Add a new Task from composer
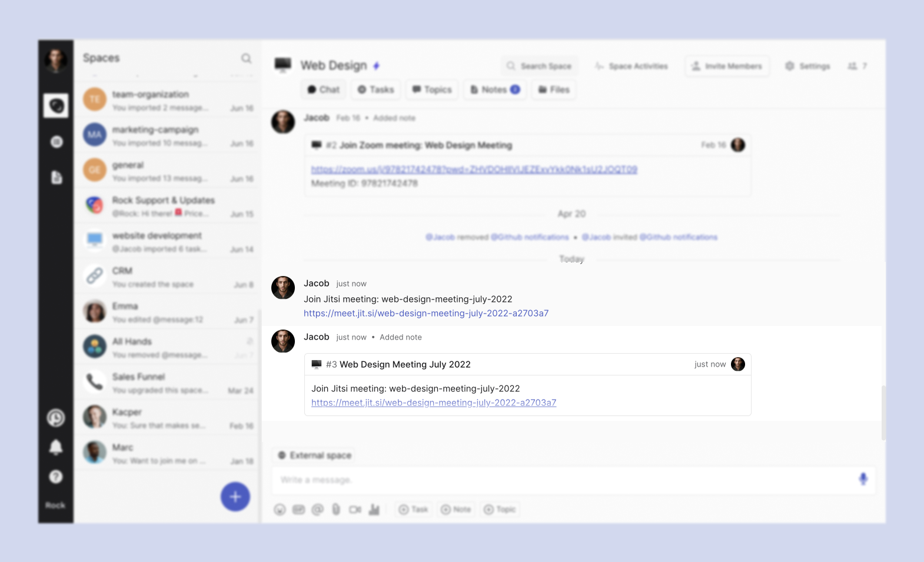Image resolution: width=924 pixels, height=562 pixels. [413, 510]
